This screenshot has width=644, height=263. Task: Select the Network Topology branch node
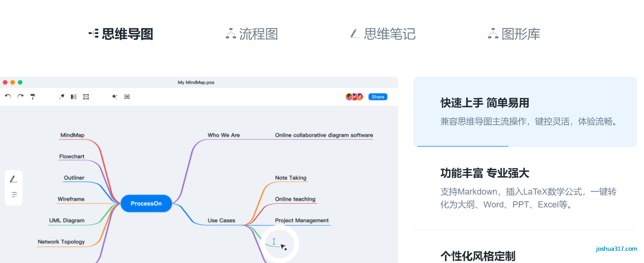click(61, 242)
